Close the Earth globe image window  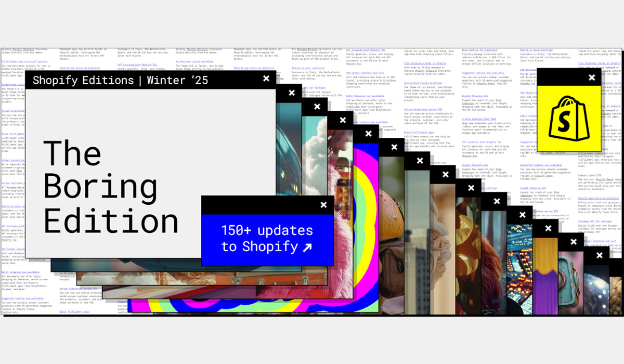600,255
